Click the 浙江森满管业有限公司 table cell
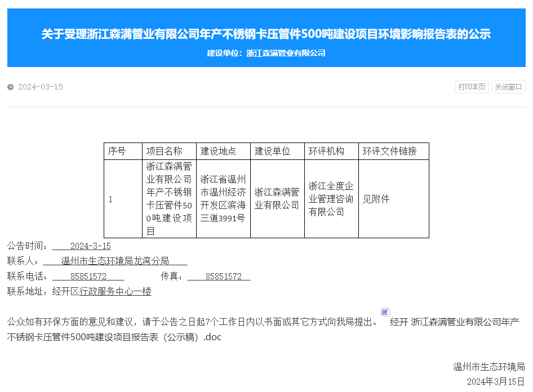This screenshot has width=533, height=392. (277, 199)
